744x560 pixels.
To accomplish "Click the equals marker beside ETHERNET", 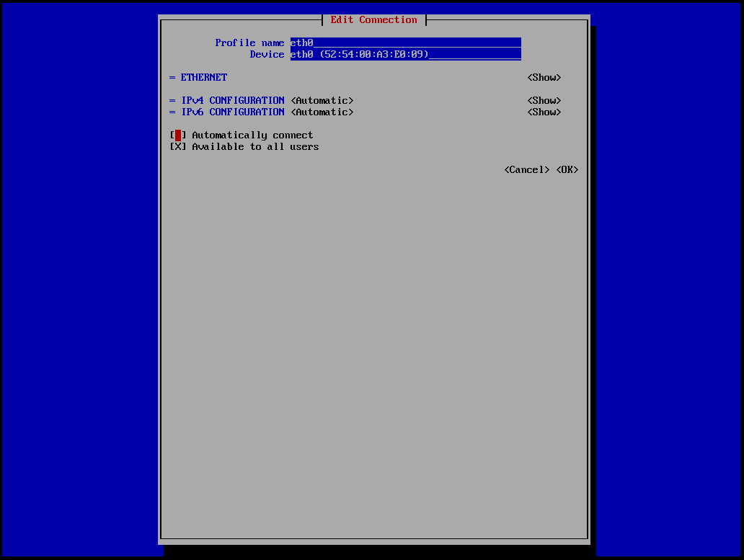I will pyautogui.click(x=172, y=77).
